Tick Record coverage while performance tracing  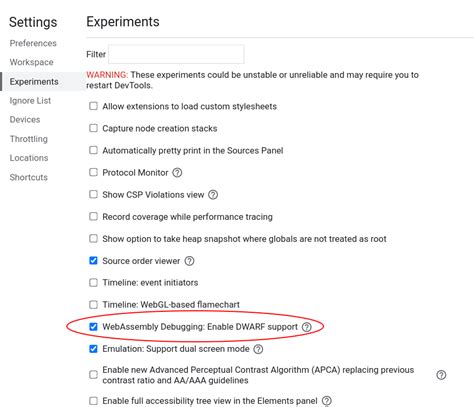tap(93, 217)
